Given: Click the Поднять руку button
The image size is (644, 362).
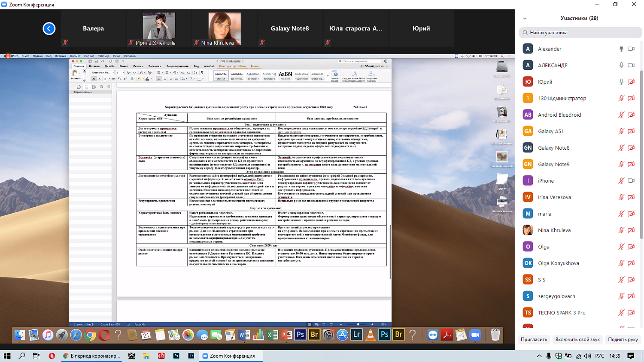Looking at the screenshot, I should click(x=623, y=340).
